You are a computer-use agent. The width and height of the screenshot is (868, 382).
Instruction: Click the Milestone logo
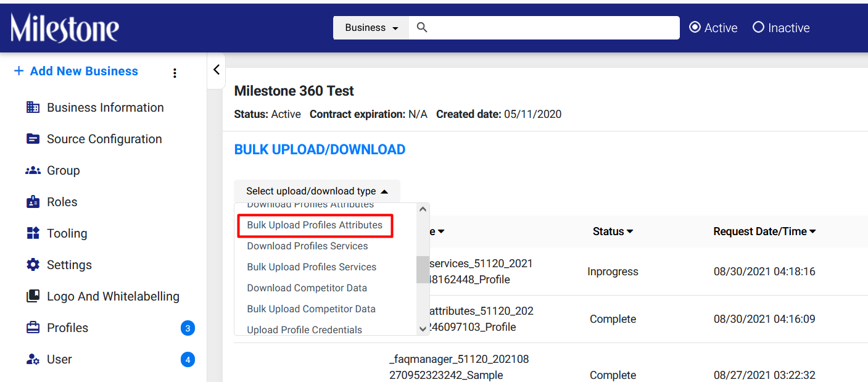point(65,28)
